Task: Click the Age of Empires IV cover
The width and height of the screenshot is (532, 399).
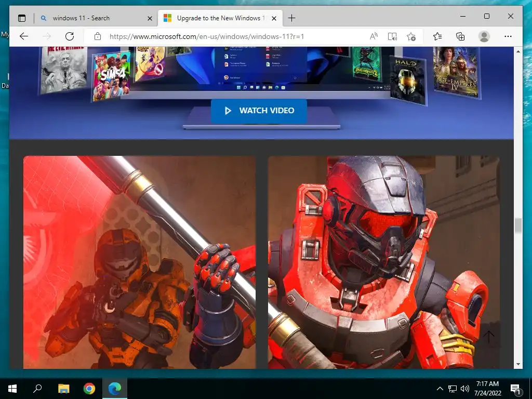Action: click(456, 72)
